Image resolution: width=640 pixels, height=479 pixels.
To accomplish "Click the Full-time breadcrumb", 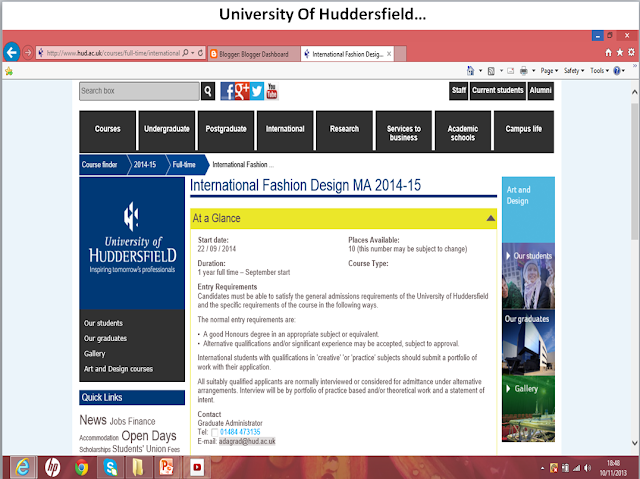I will tap(185, 165).
